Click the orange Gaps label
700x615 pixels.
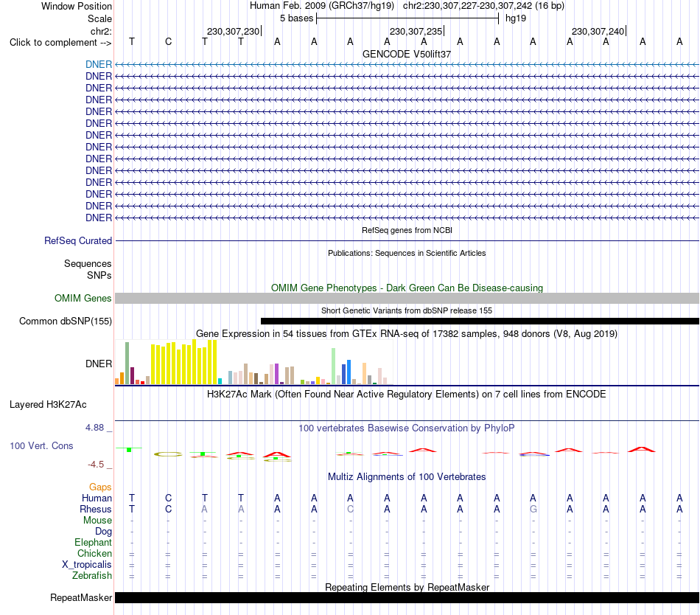pos(100,487)
